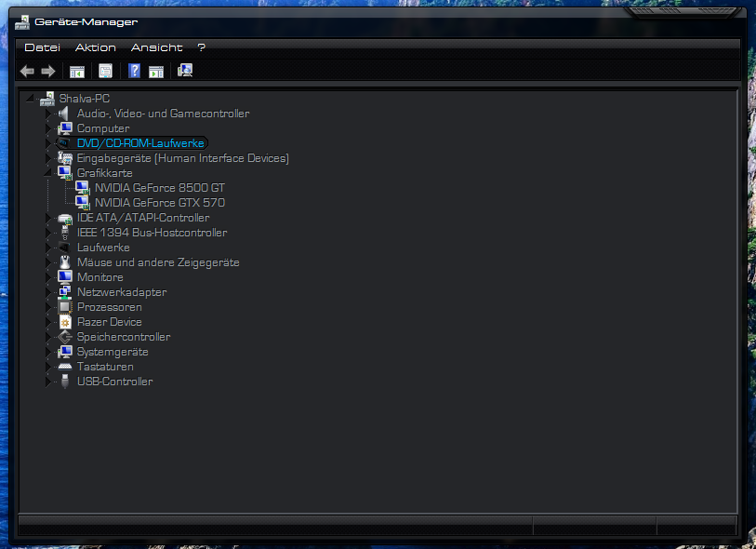Screen dimensions: 756x549
Task: Toggle the action pane toolbar icon
Action: 156,72
